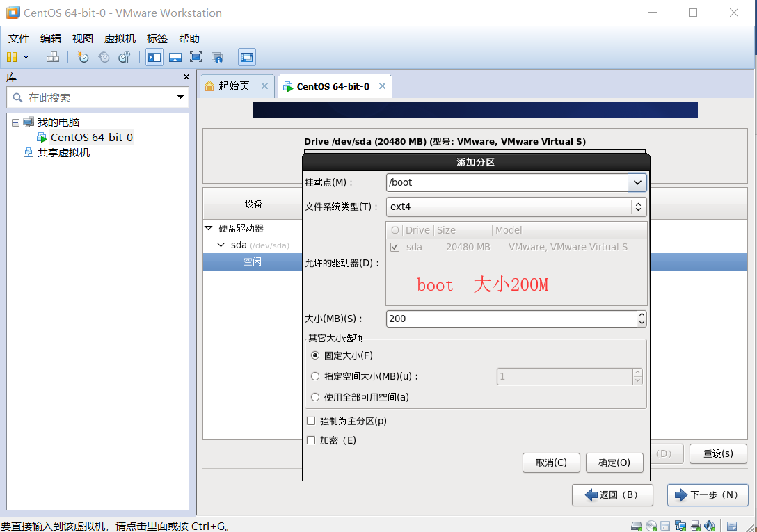
Task: Decrease the 大小(MB) size using the down arrow
Action: click(x=642, y=323)
